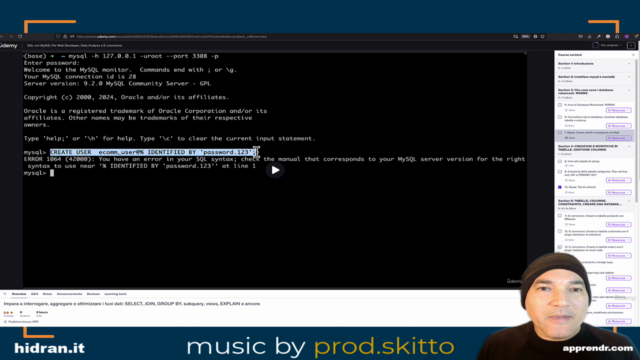
Task: Click the browser downloads icon
Action: pyautogui.click(x=589, y=36)
